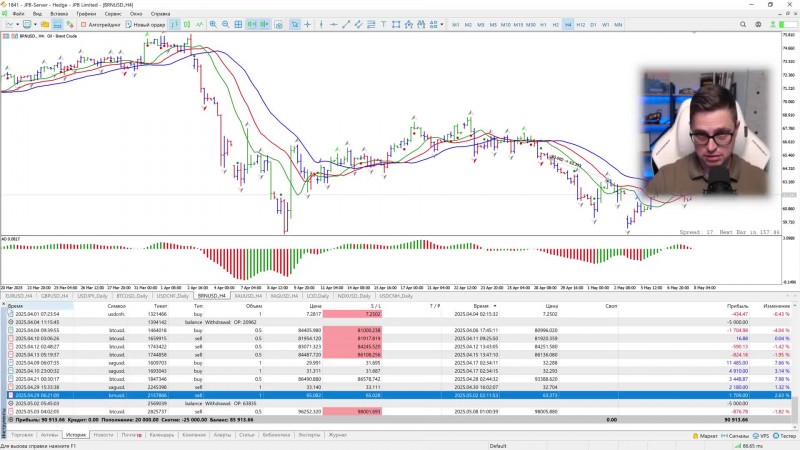The height and width of the screenshot is (450, 800).
Task: Set the timeframe to MN
Action: (618, 24)
